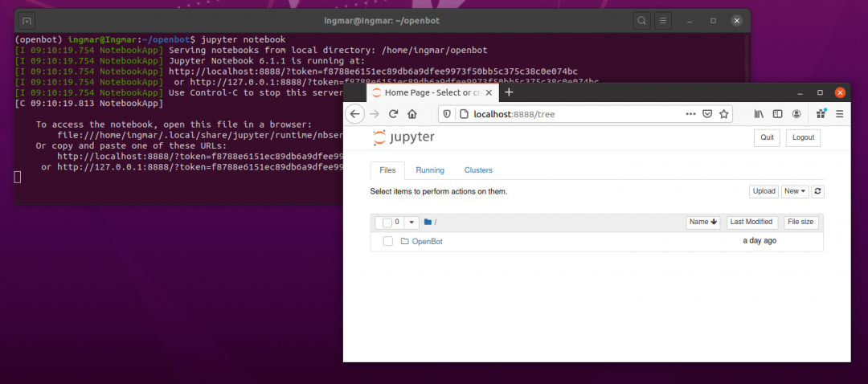This screenshot has width=868, height=384.
Task: Open the New notebook dropdown
Action: (795, 191)
